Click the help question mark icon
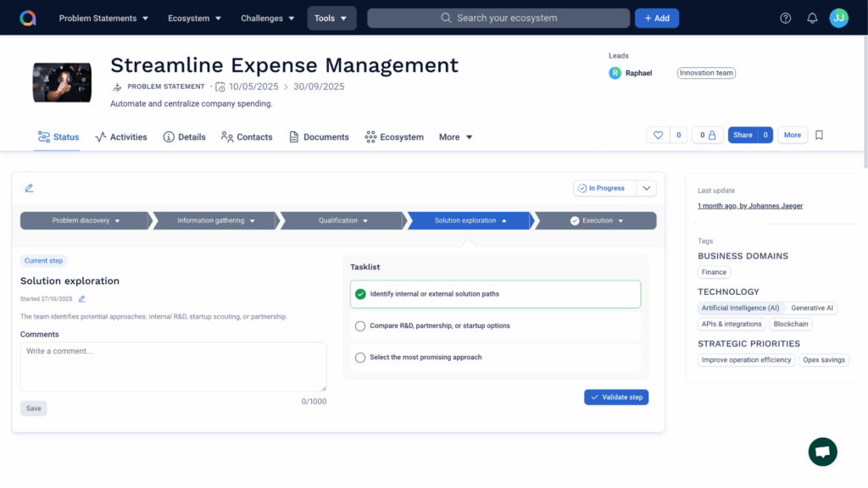 (x=785, y=17)
